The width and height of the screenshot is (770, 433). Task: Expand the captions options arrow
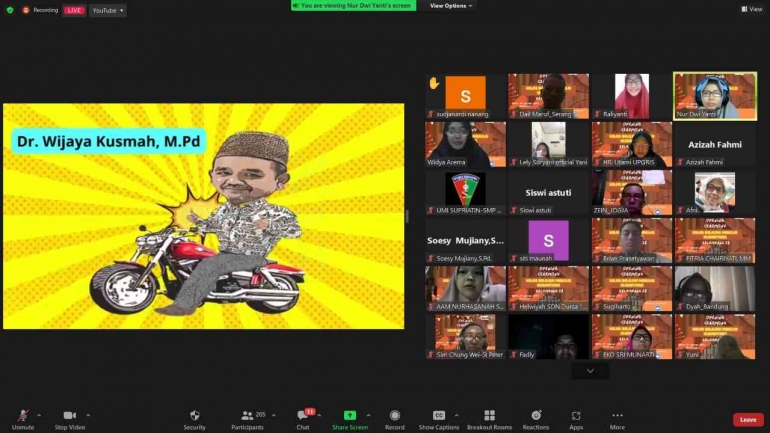point(457,415)
